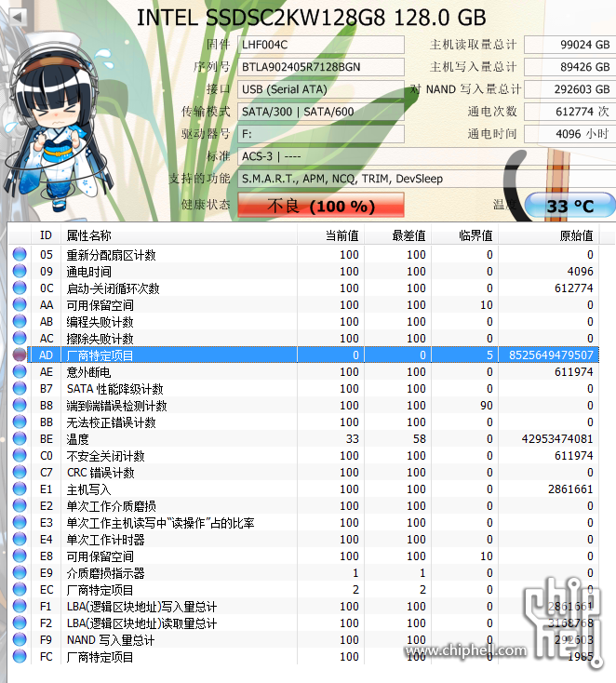Click status icon of row E1 主机写入
The image size is (616, 683).
click(x=20, y=489)
